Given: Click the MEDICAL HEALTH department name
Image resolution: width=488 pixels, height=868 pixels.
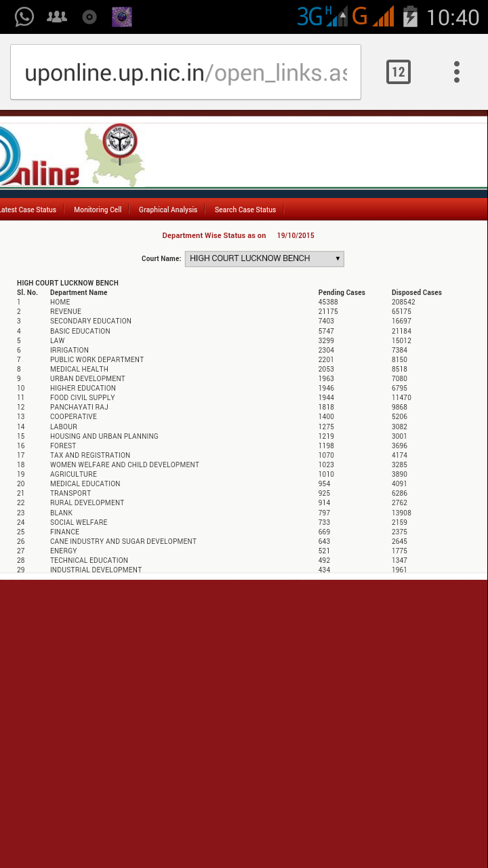Looking at the screenshot, I should tap(79, 370).
